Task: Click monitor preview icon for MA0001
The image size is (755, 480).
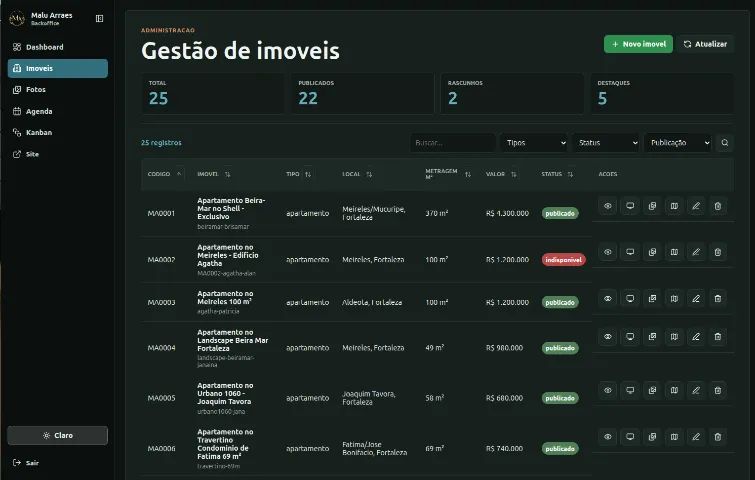Action: coord(630,206)
